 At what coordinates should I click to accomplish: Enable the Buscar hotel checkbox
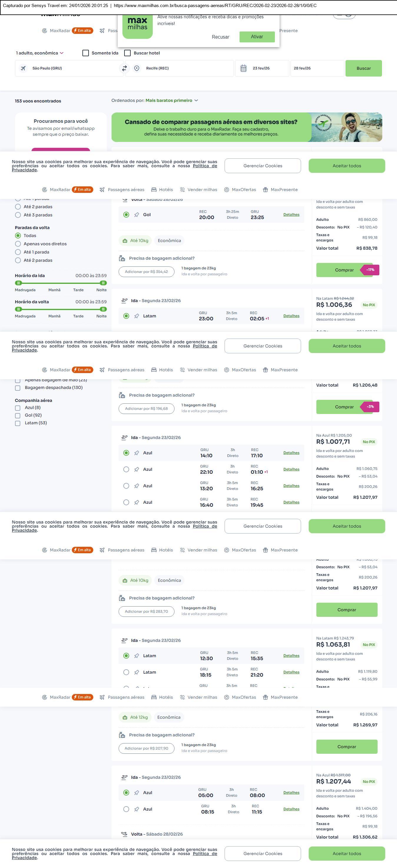click(127, 53)
